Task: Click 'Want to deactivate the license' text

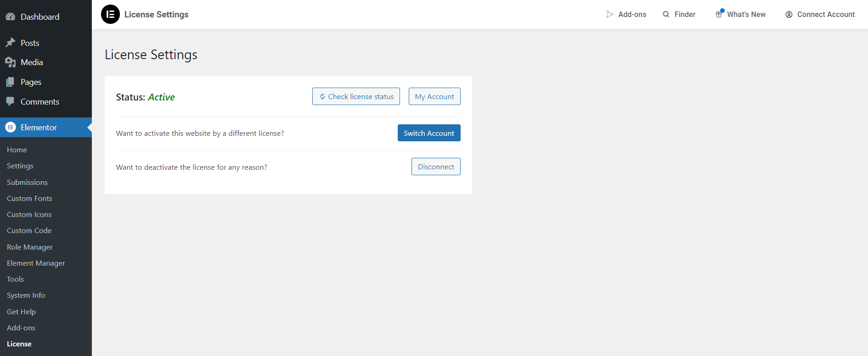Action: (192, 167)
